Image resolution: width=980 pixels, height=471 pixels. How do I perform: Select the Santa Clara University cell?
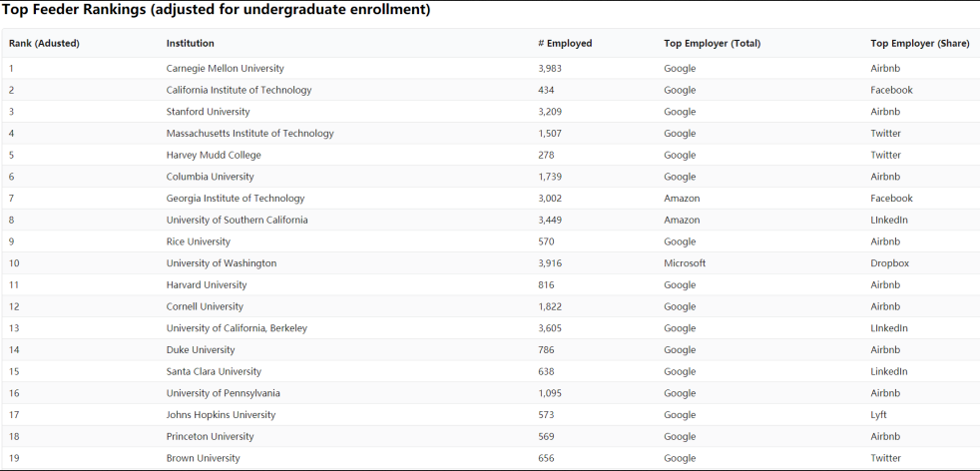click(214, 372)
